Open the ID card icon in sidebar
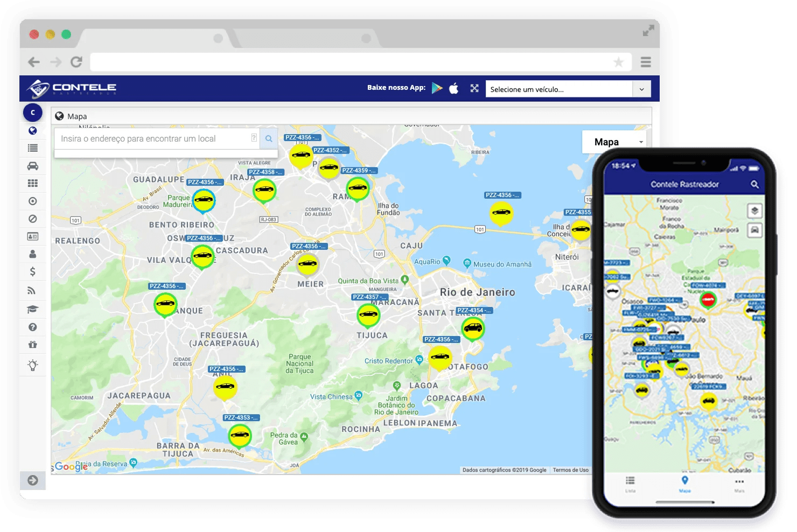This screenshot has height=532, width=797. click(33, 236)
